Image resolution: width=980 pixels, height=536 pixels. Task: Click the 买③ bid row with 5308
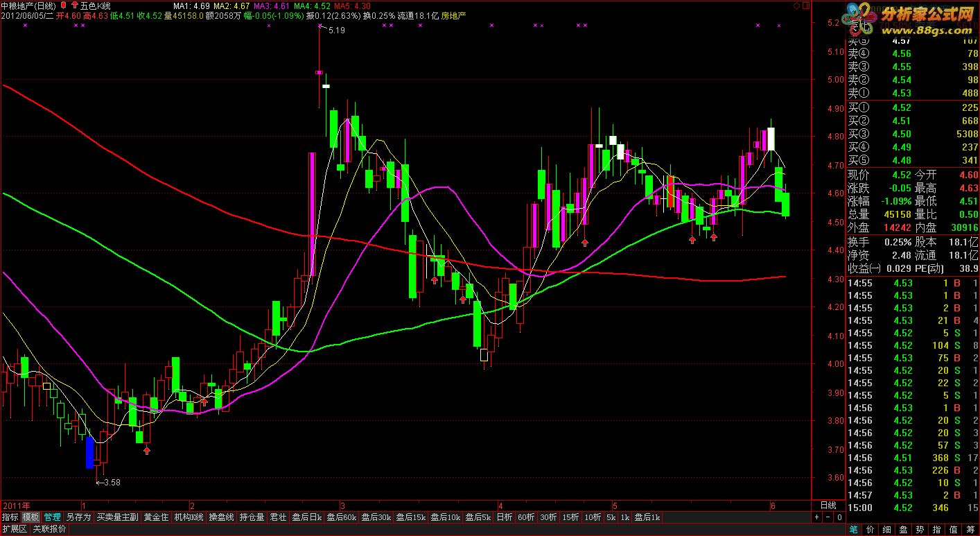click(913, 134)
